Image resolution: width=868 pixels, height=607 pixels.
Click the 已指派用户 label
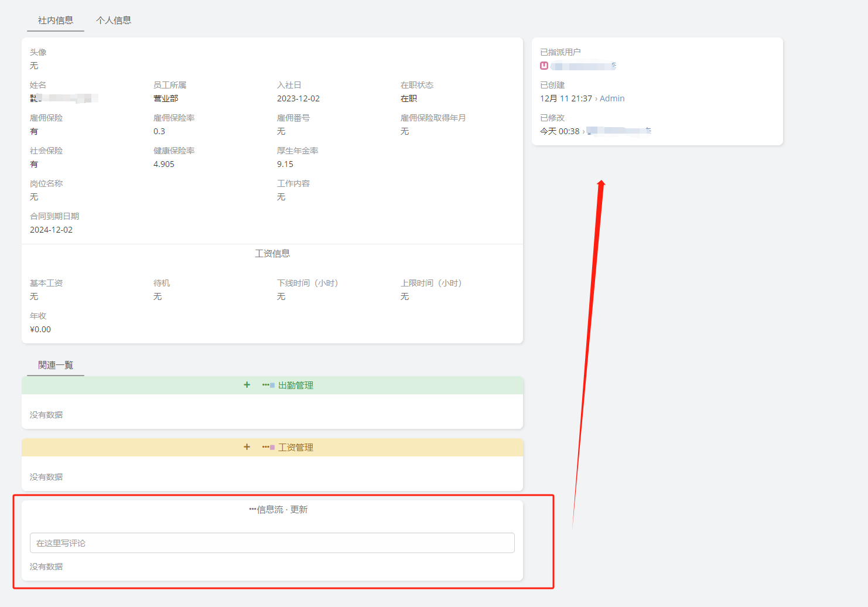coord(561,52)
